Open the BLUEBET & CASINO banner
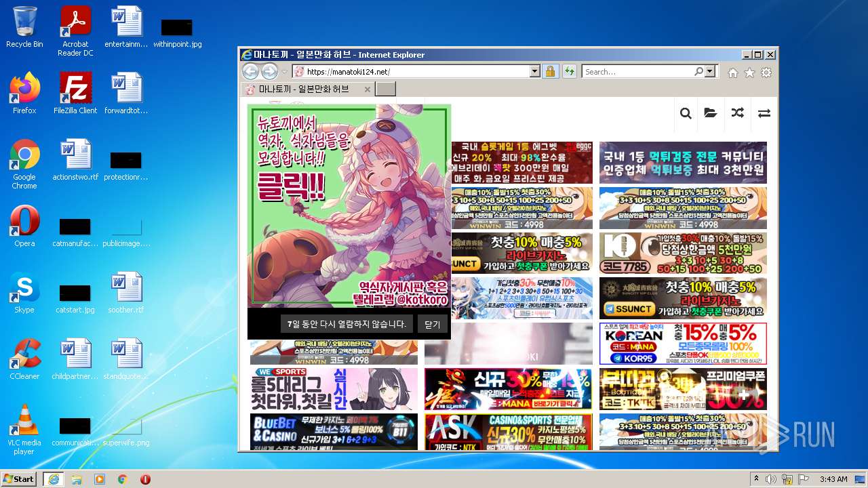 (334, 432)
